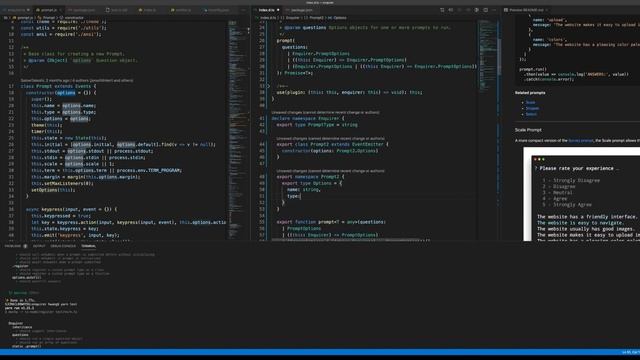Open More Actions ellipsis in index.d.ts toolbar

pos(494,10)
